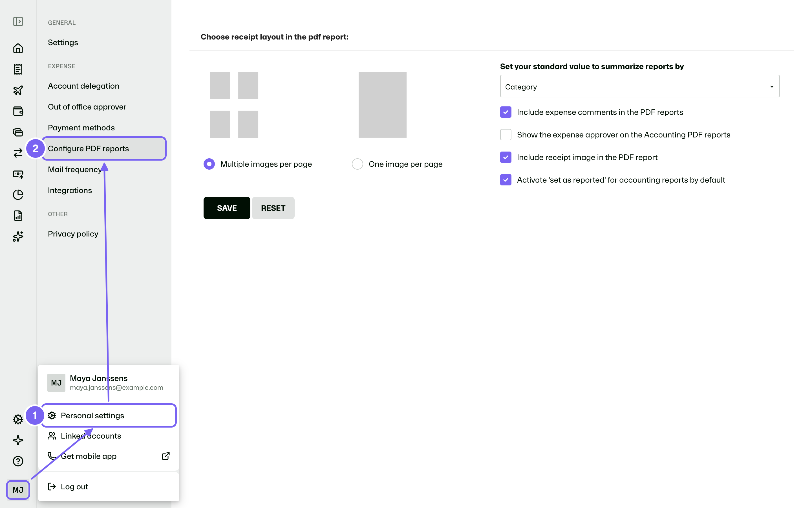The width and height of the screenshot is (812, 508).
Task: Open Integrations settings
Action: point(70,190)
